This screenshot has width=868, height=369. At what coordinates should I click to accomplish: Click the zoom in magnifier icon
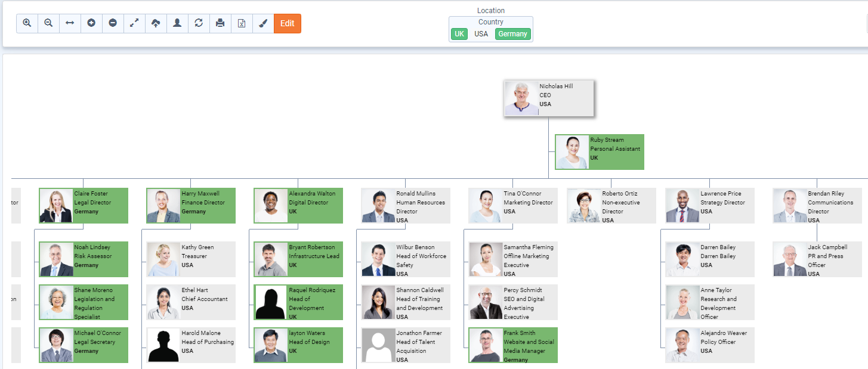27,23
